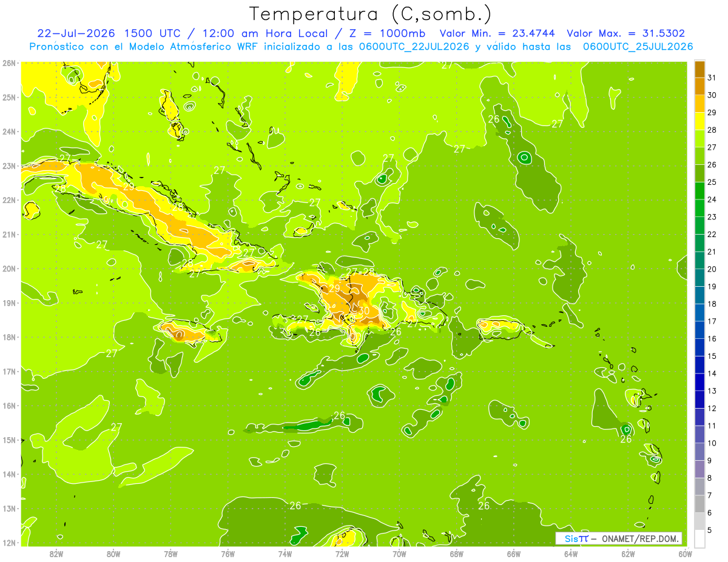
Task: Click latitude axis label '13N'
Action: 8,508
